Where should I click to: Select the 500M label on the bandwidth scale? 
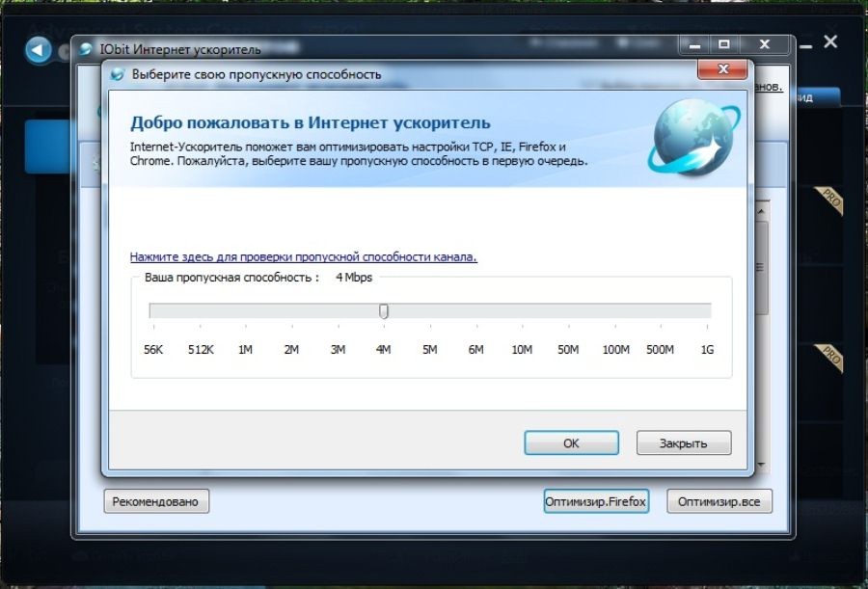pyautogui.click(x=661, y=350)
